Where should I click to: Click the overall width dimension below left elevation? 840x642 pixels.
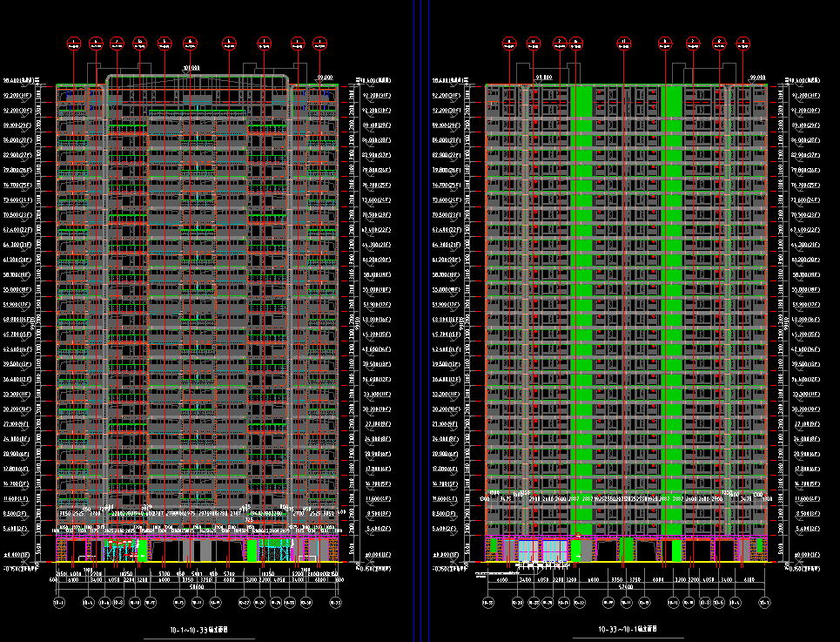click(x=198, y=587)
